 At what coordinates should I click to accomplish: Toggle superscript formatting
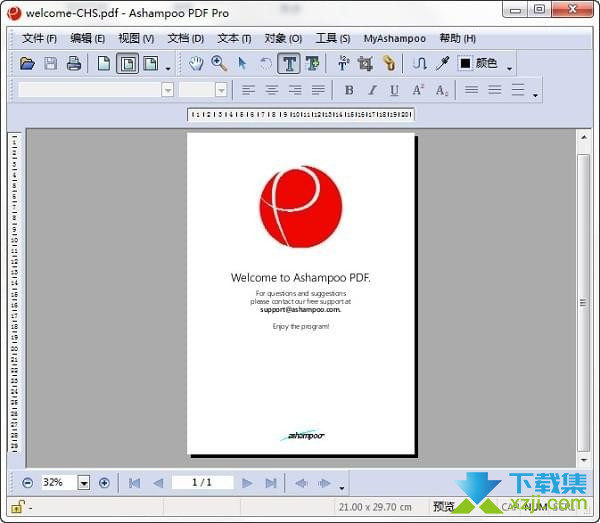pyautogui.click(x=418, y=90)
